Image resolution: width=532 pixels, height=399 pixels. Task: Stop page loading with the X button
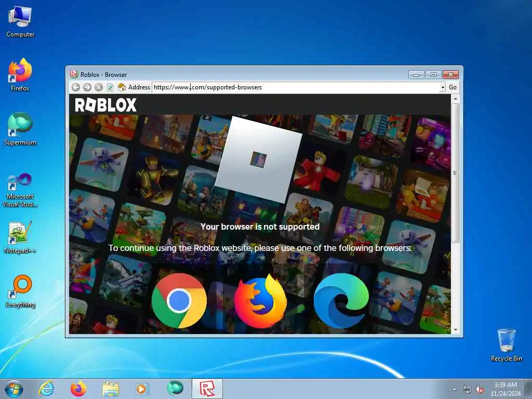click(x=98, y=87)
